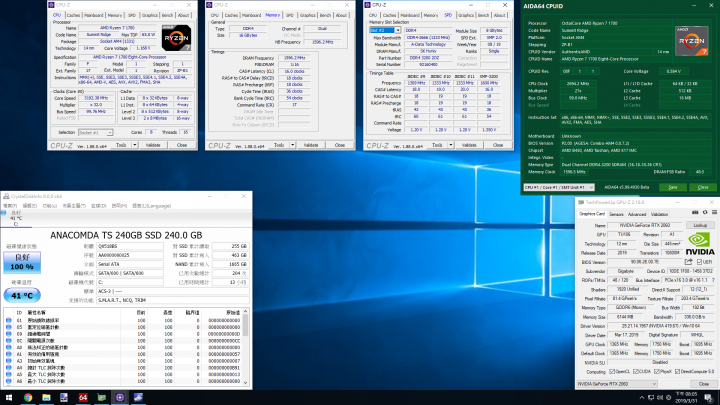Open Tools dropdown arrow in CPU-Z Memory window
The height and width of the screenshot is (405, 720).
click(x=292, y=145)
